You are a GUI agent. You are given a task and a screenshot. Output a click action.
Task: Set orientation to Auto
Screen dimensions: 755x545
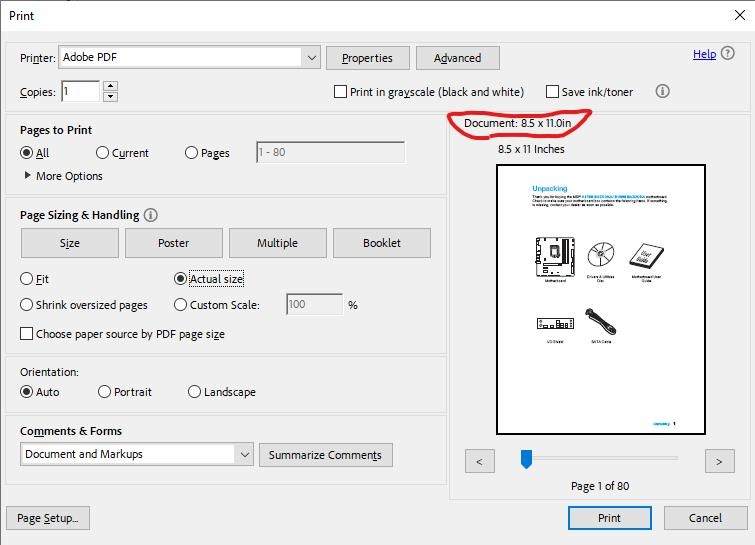(26, 392)
